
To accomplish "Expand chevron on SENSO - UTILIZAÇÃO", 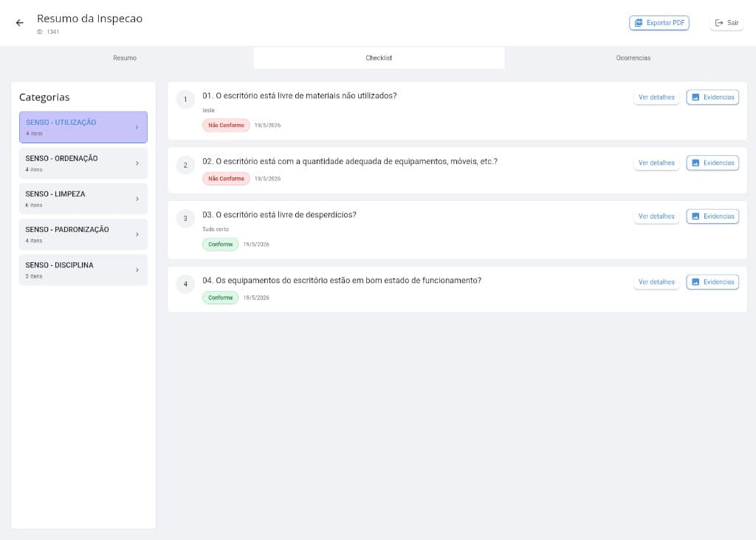I will (x=137, y=127).
